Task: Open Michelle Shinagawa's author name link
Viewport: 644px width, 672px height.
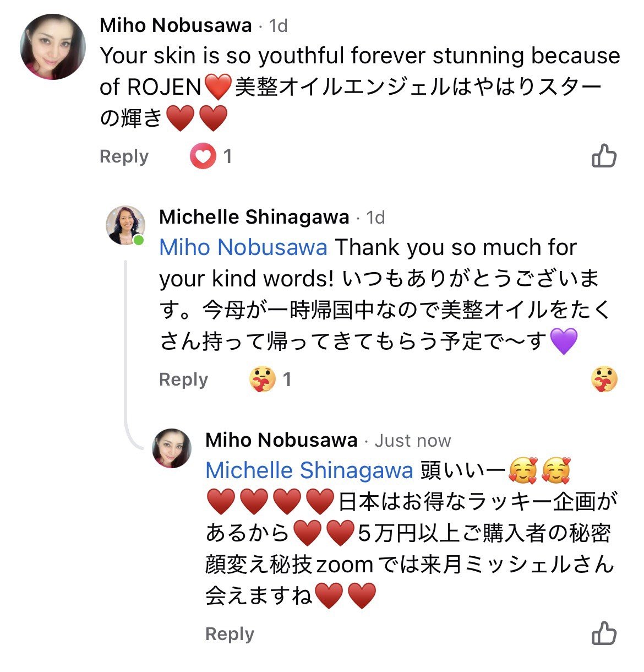Action: point(254,217)
